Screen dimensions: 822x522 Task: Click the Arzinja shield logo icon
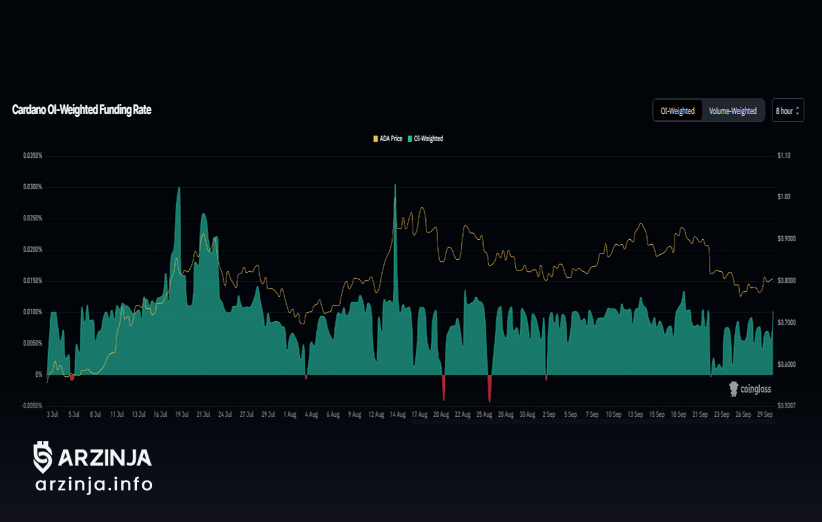tap(42, 458)
